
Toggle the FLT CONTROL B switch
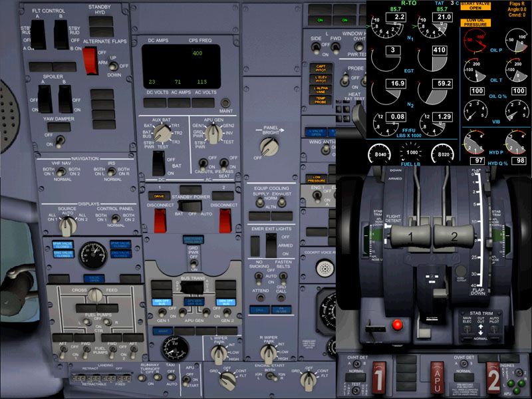tap(61, 35)
